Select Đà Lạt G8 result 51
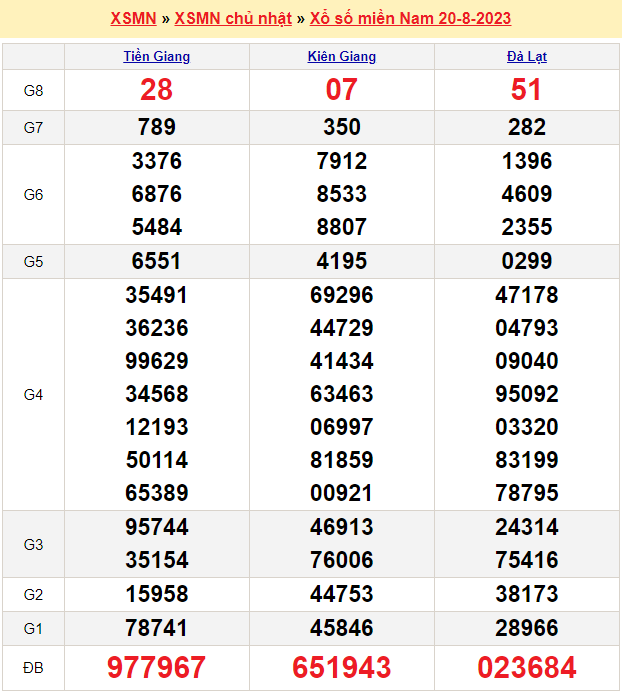Screen dimensions: 622x691 (526, 90)
